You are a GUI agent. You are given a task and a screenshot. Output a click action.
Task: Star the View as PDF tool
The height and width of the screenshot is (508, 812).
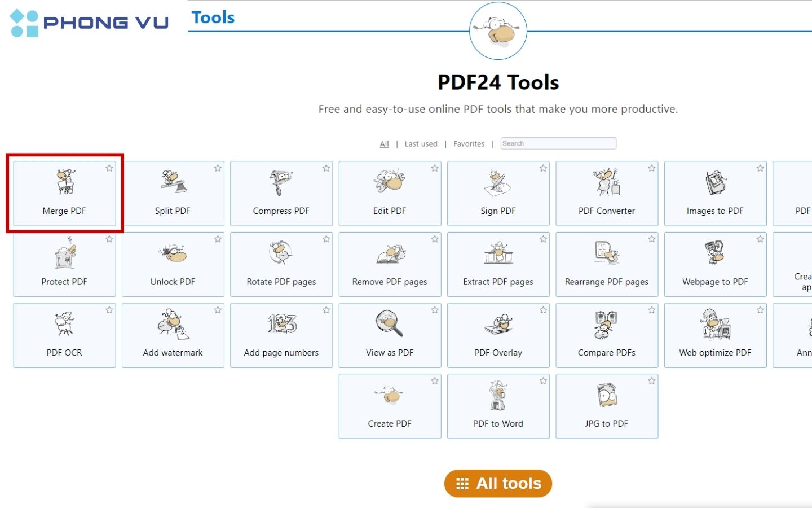435,310
